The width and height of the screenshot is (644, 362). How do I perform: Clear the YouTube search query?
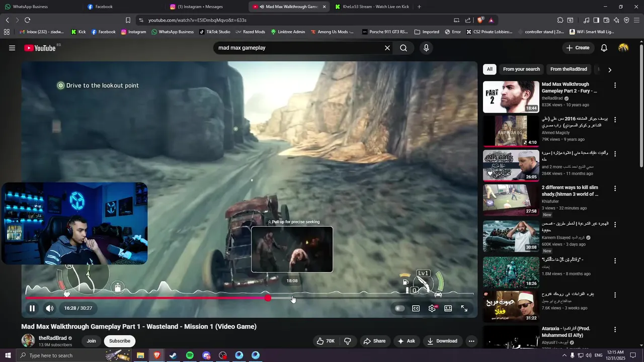coord(387,48)
